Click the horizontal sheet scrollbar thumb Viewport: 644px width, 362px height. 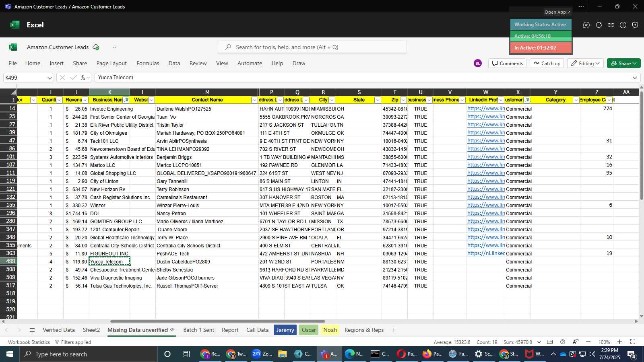click(217, 321)
